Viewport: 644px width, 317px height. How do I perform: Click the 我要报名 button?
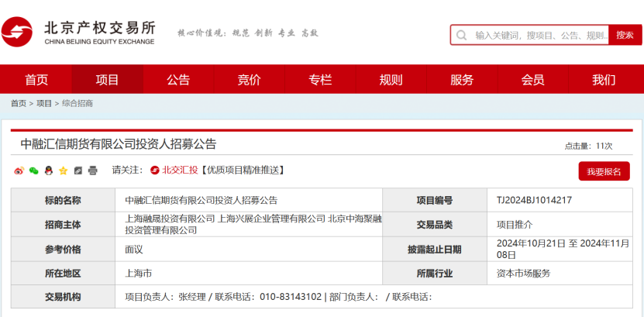point(604,171)
